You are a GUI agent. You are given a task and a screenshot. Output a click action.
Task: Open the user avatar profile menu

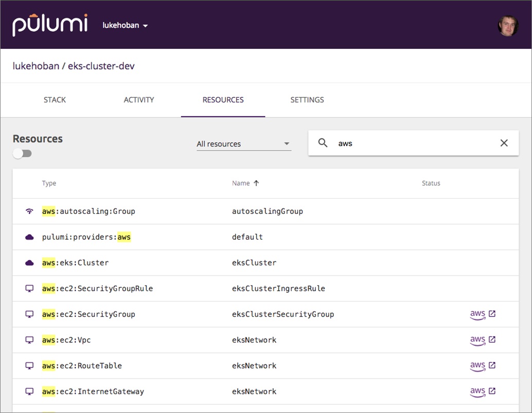pos(508,25)
